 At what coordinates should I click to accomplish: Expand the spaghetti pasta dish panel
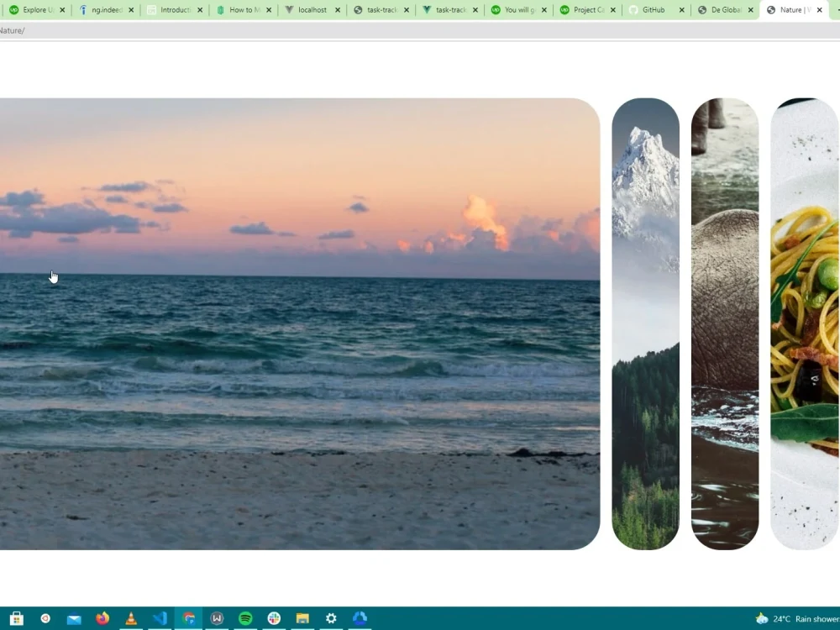pos(806,323)
